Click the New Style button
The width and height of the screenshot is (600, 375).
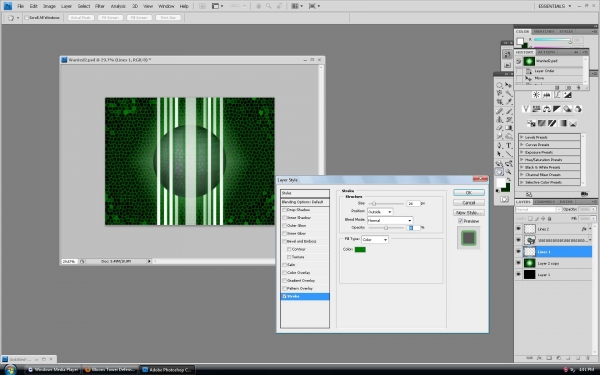[469, 212]
